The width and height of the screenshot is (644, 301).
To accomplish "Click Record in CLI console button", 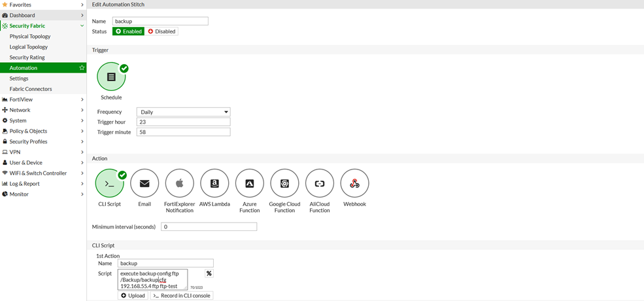I will (182, 296).
